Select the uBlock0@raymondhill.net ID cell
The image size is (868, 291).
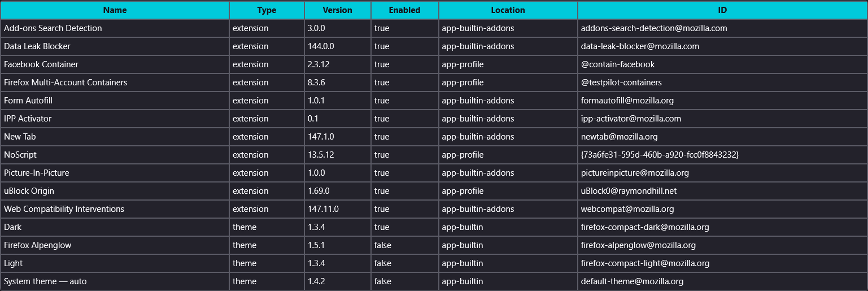click(629, 191)
